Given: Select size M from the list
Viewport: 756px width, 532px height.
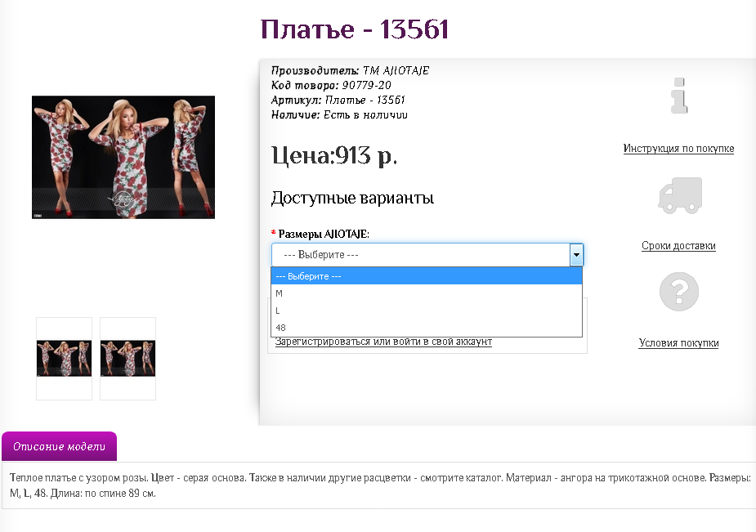Looking at the screenshot, I should click(x=427, y=293).
